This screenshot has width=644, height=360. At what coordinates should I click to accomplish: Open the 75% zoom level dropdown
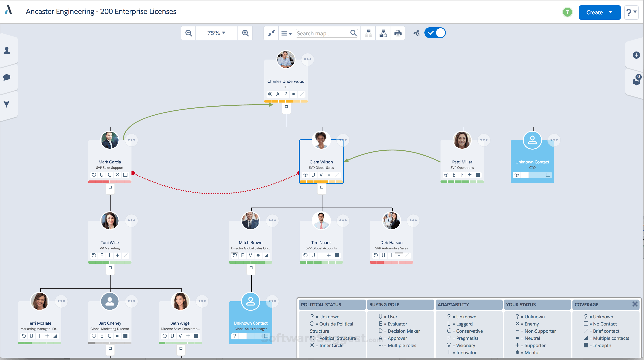click(216, 33)
